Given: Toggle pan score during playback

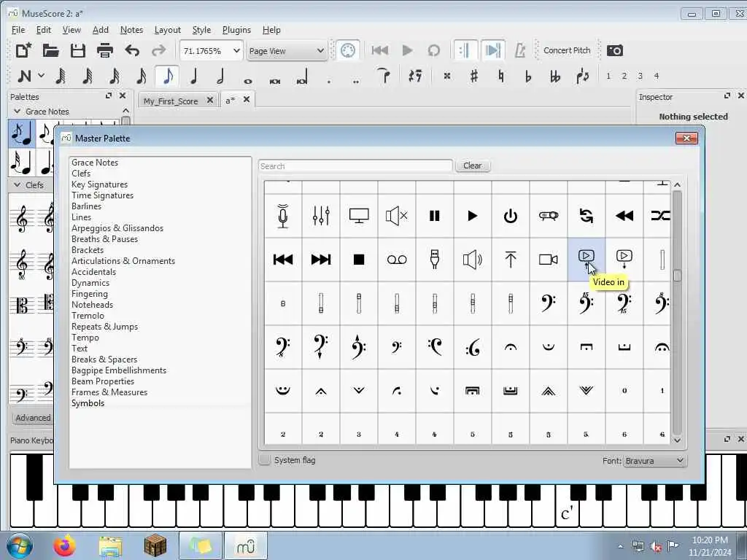Looking at the screenshot, I should (492, 50).
